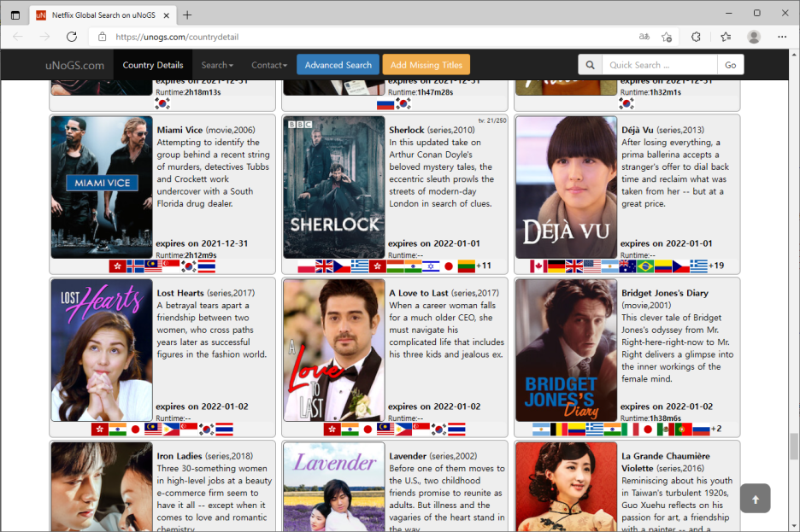This screenshot has height=532, width=800.
Task: Click the Portugal flag under Bridget Jones's Diary
Action: point(683,429)
